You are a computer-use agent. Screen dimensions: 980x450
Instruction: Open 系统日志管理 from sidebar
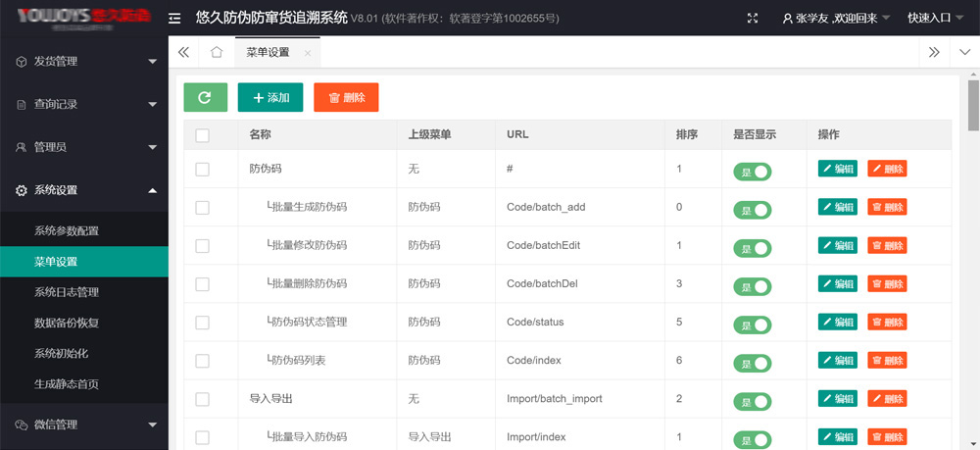point(67,292)
